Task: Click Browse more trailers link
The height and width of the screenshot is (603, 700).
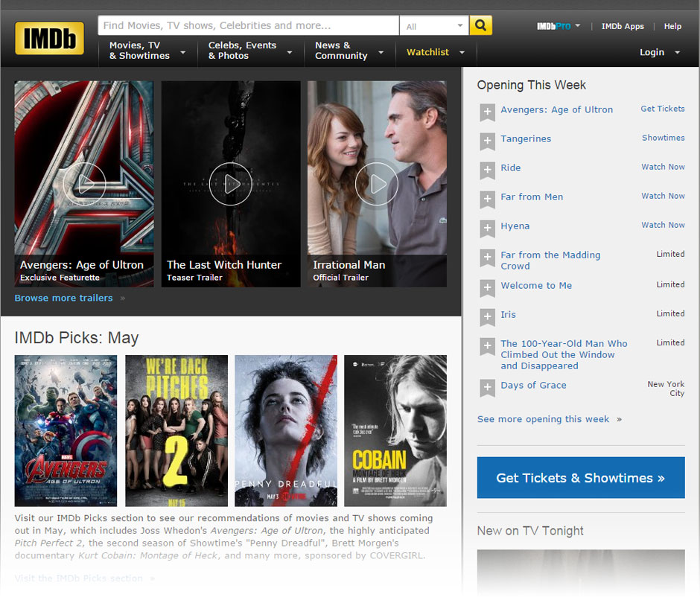Action: (63, 298)
